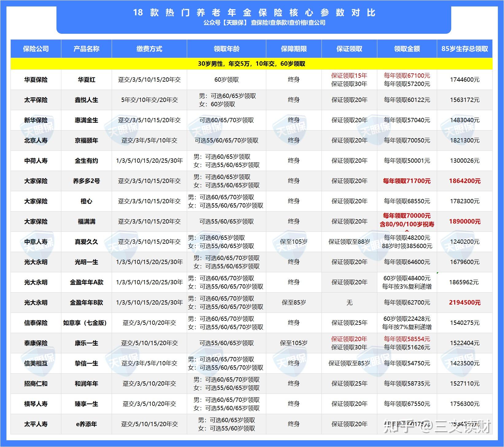This screenshot has height=447, width=504.
Task: Click the 领取年龄 column header
Action: click(x=227, y=49)
